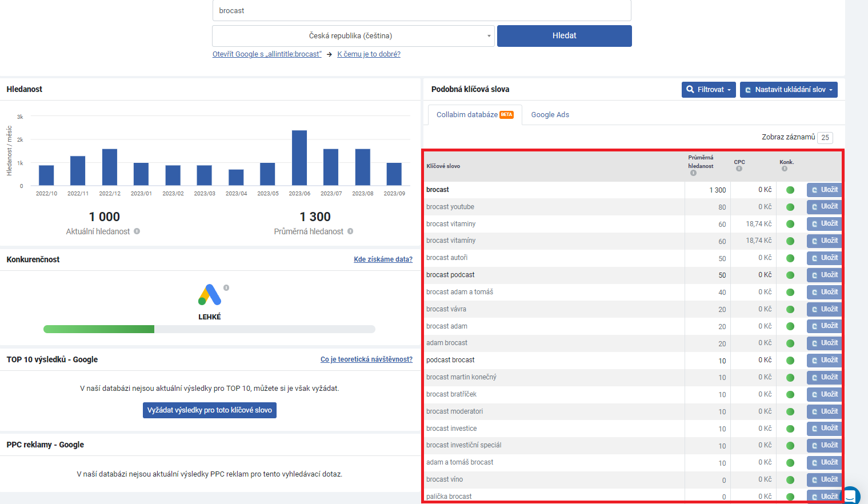The width and height of the screenshot is (868, 504).
Task: Click keyword brocast youtube
Action: click(450, 207)
